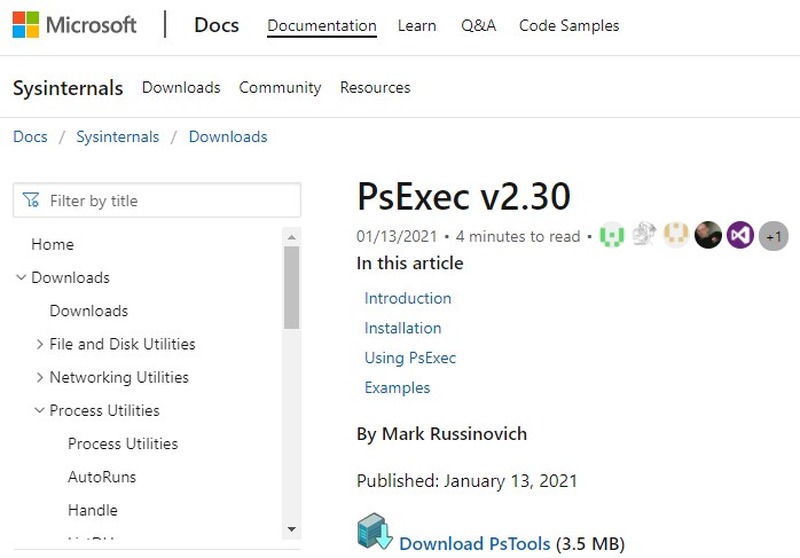Image resolution: width=800 pixels, height=558 pixels.
Task: Jump to the Installation section
Action: (402, 328)
